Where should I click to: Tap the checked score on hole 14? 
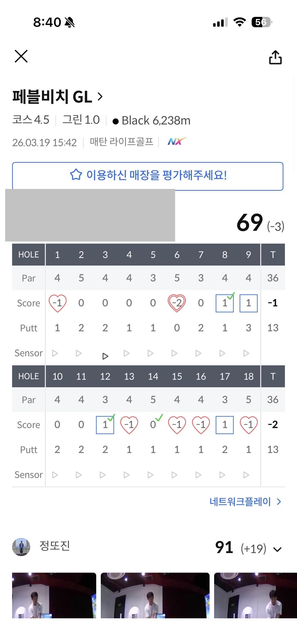[x=153, y=425]
